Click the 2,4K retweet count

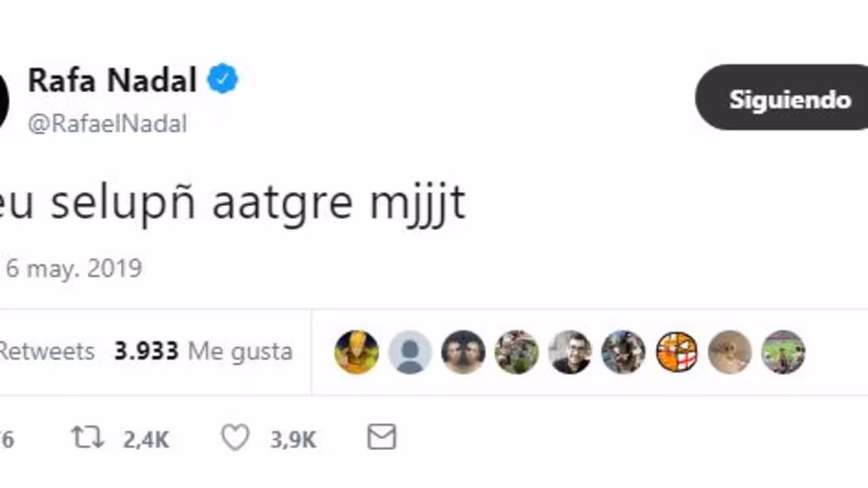tap(146, 440)
